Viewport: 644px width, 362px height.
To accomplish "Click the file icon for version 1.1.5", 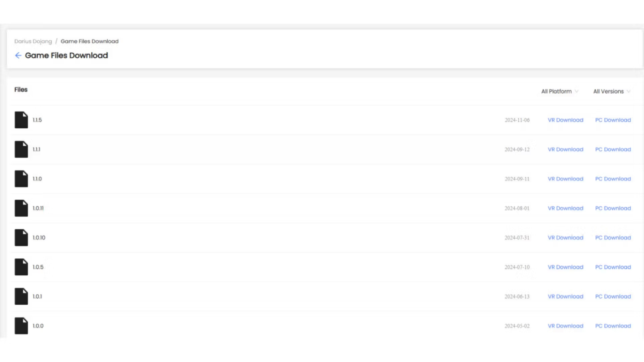I will click(21, 120).
